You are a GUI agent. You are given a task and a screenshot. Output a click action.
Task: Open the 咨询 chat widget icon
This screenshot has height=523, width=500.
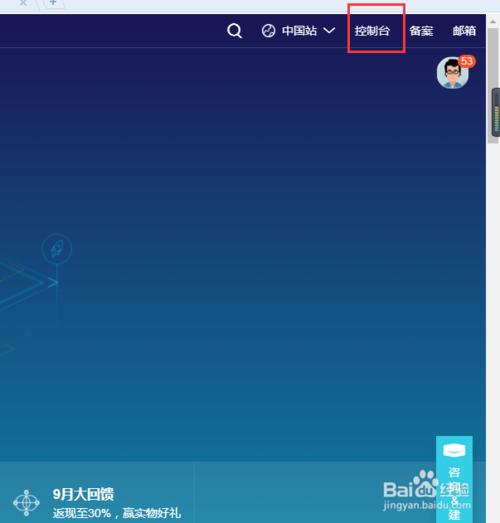point(454,451)
